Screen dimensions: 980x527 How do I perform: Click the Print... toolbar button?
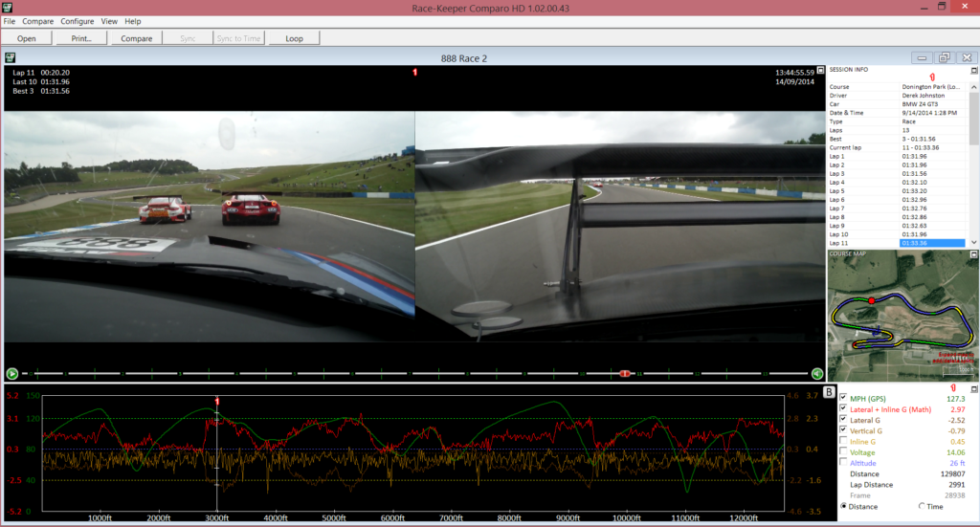(x=81, y=38)
